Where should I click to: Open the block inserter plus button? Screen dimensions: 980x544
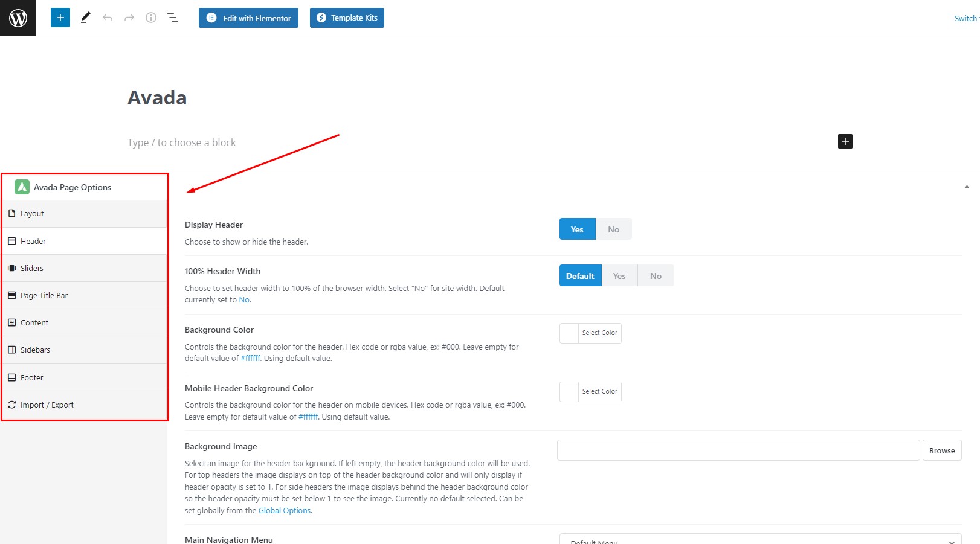coord(60,18)
